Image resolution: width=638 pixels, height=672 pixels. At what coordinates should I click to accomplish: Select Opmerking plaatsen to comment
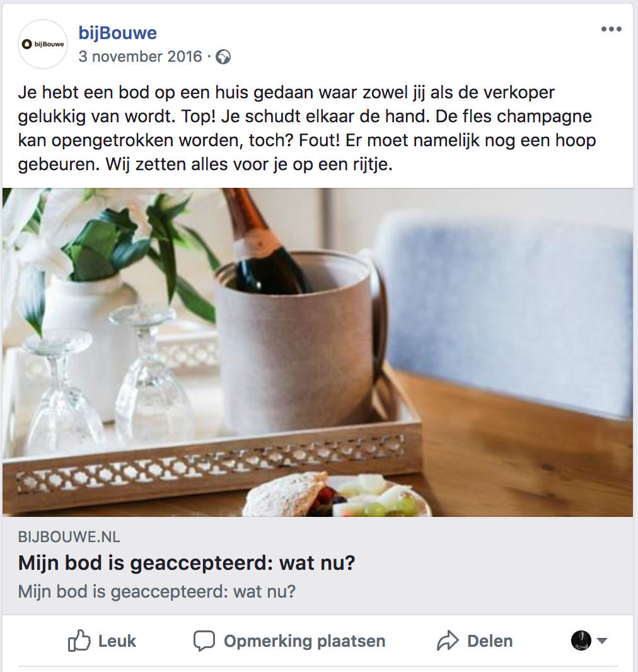(x=304, y=641)
